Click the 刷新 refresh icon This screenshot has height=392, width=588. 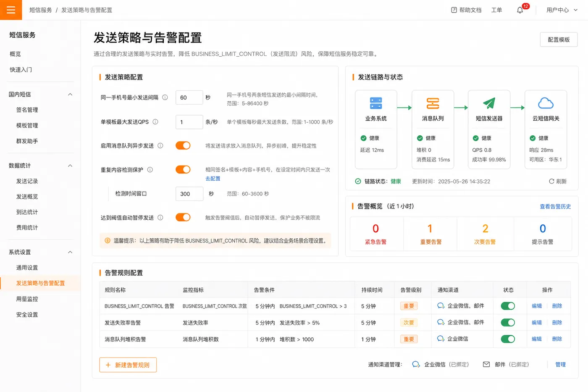[551, 182]
